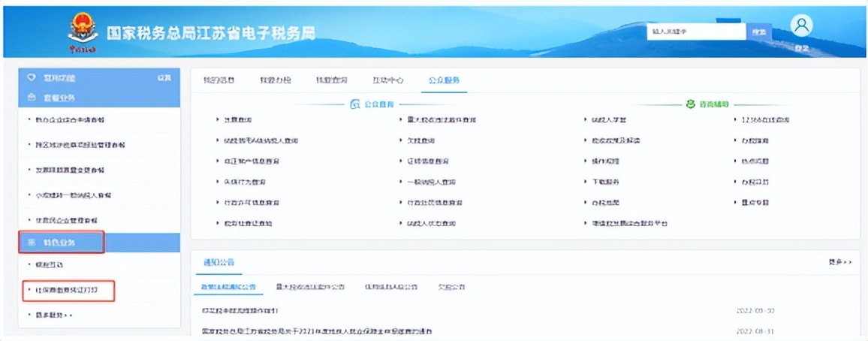868x341 pixels.
Task: Click the green 咨询辅导 person icon
Action: [690, 104]
